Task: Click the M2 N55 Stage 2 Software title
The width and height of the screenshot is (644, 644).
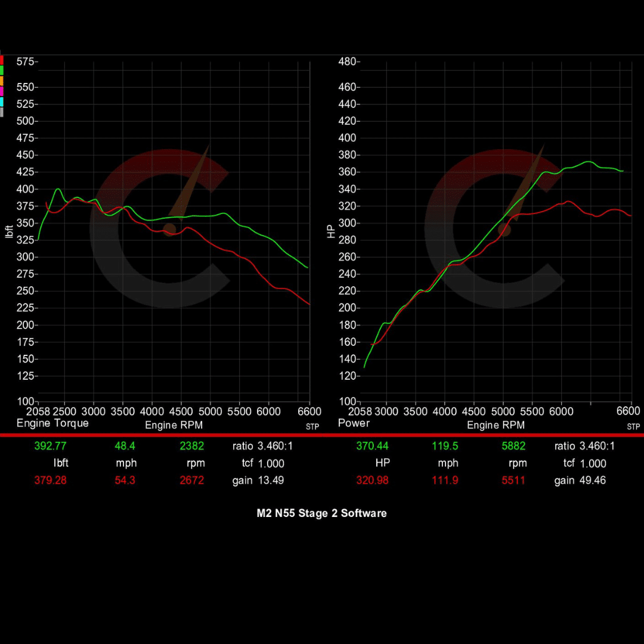Action: (x=321, y=513)
